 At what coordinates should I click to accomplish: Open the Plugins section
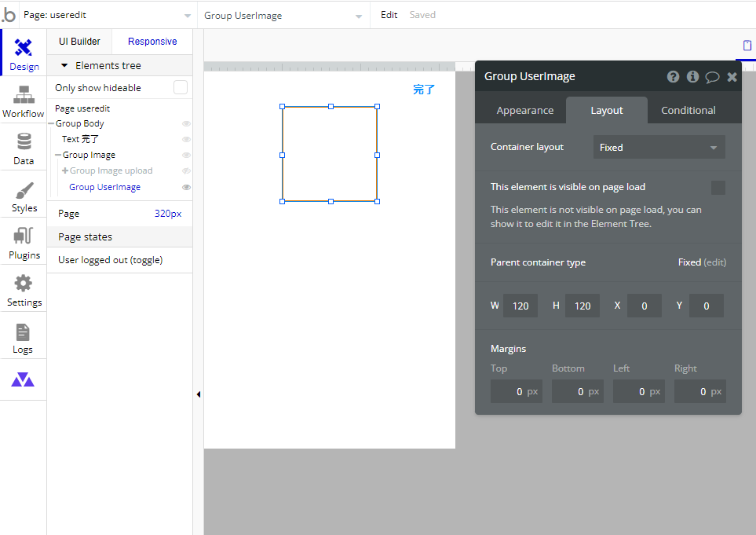coord(24,243)
